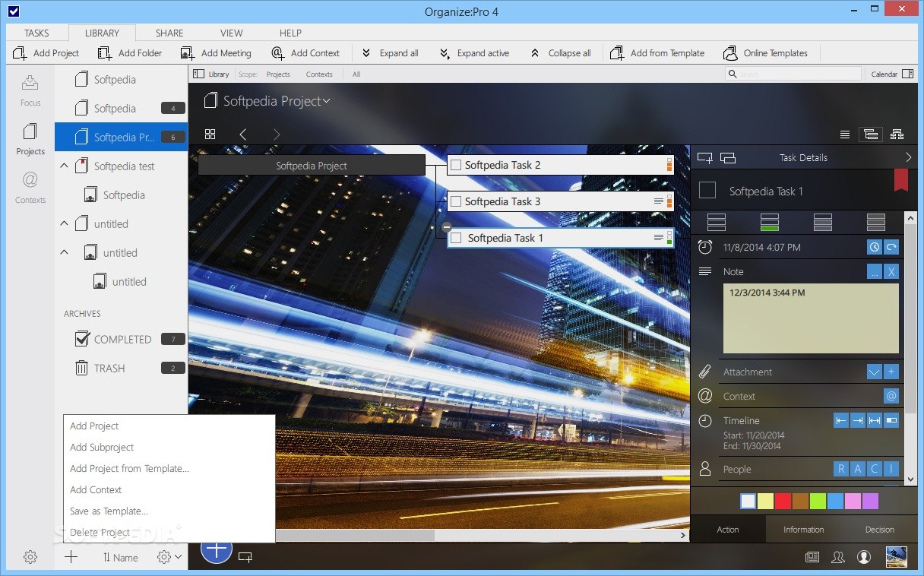
Task: Toggle the C role button in People
Action: click(x=875, y=469)
